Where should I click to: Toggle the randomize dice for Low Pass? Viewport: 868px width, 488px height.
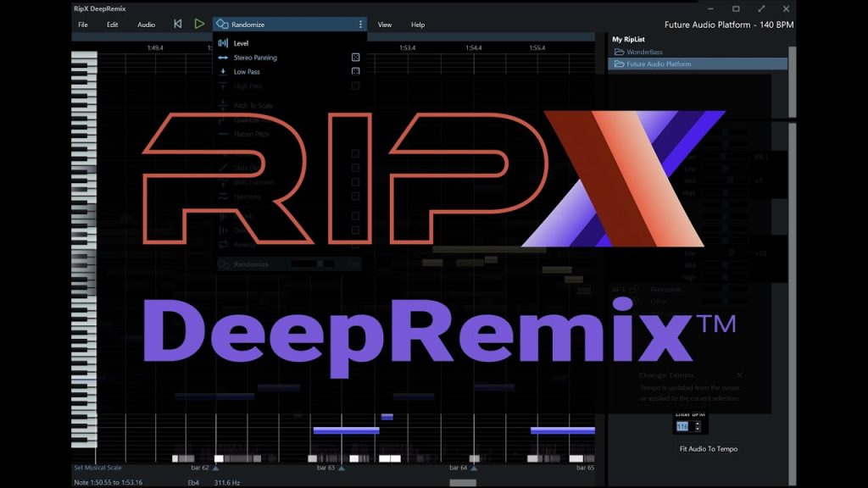click(x=355, y=71)
